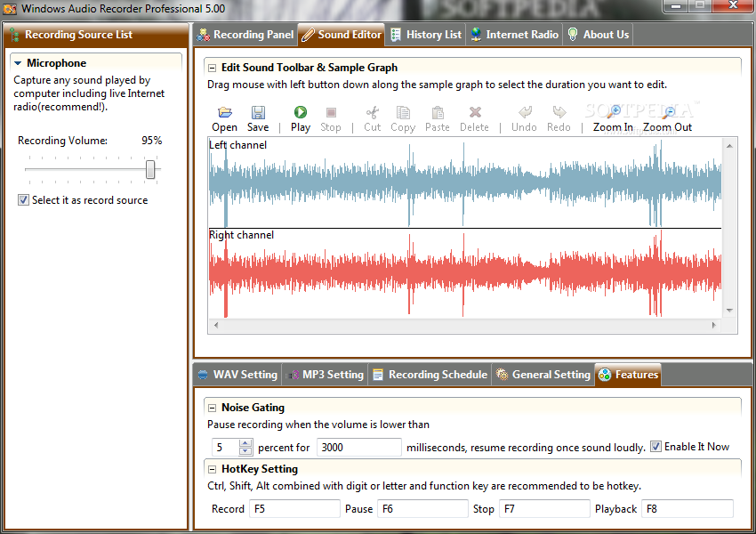Click the horizontal scrollbar left arrow
The height and width of the screenshot is (534, 756).
point(216,325)
